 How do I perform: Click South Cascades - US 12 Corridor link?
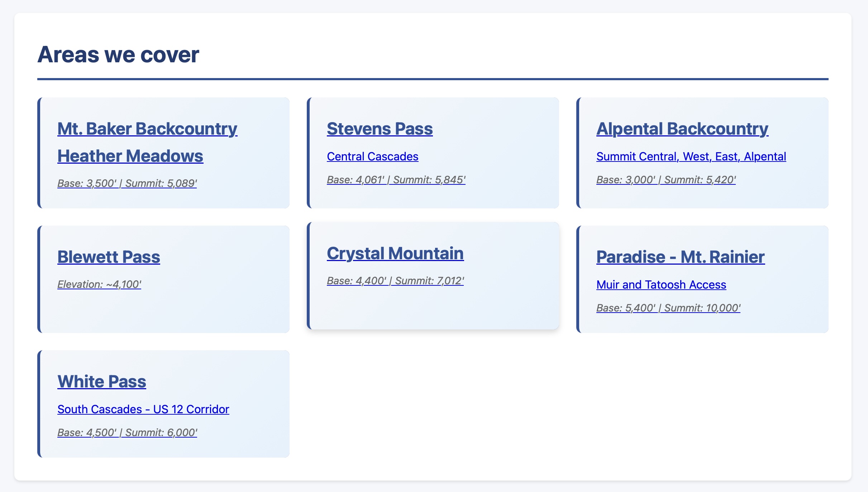pos(143,409)
